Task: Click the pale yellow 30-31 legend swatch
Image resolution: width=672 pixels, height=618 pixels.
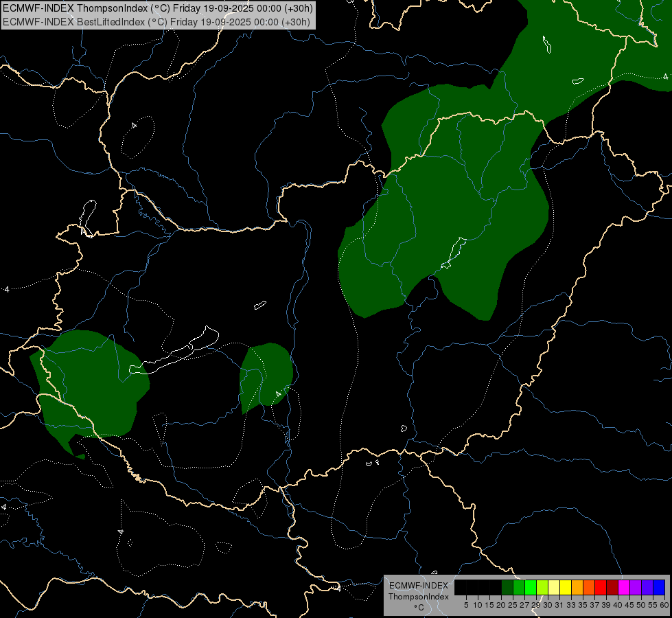Action: [x=554, y=587]
